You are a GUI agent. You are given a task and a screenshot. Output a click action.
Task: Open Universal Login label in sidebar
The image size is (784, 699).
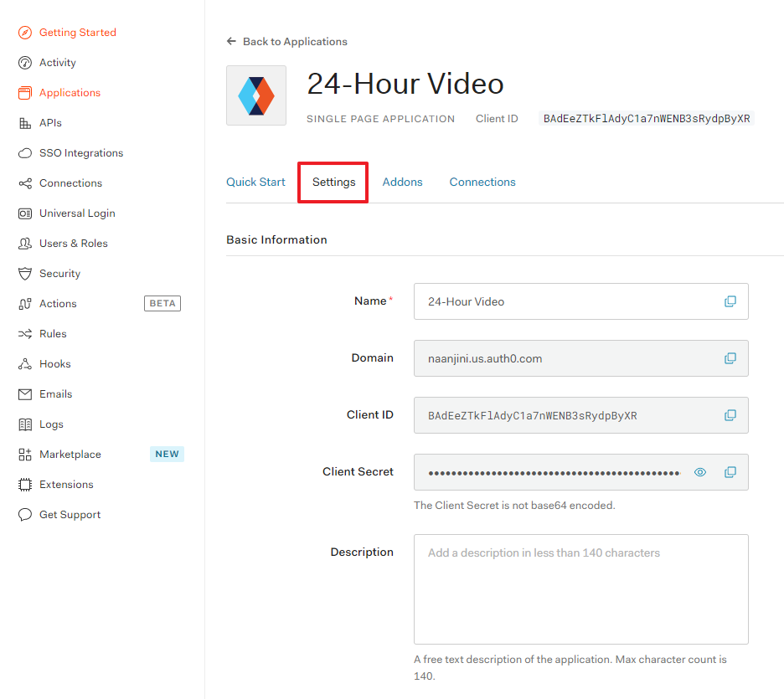[x=78, y=213]
